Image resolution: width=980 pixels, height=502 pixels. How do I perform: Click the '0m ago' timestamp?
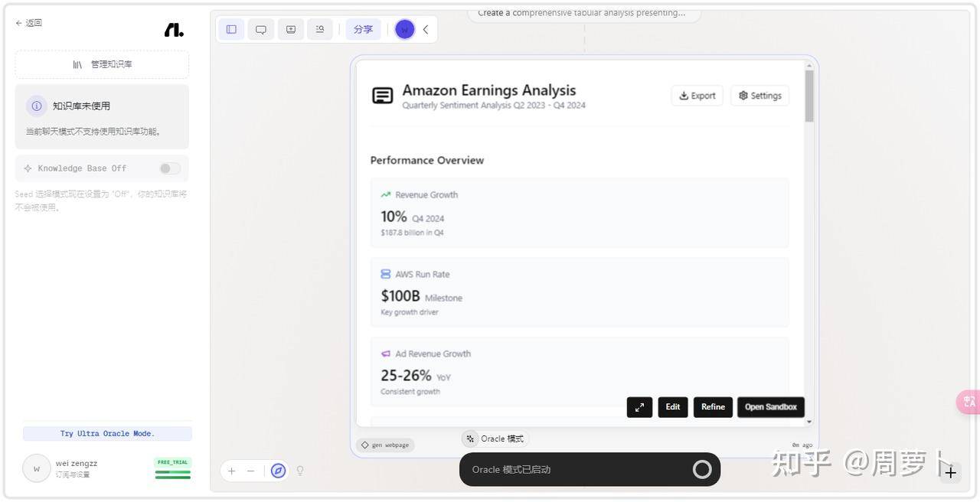click(802, 445)
